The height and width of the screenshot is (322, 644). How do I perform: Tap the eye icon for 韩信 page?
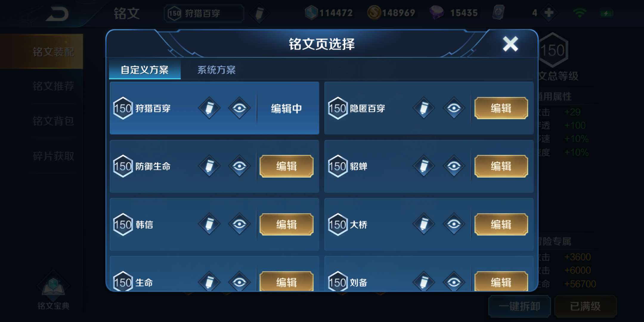tap(239, 224)
